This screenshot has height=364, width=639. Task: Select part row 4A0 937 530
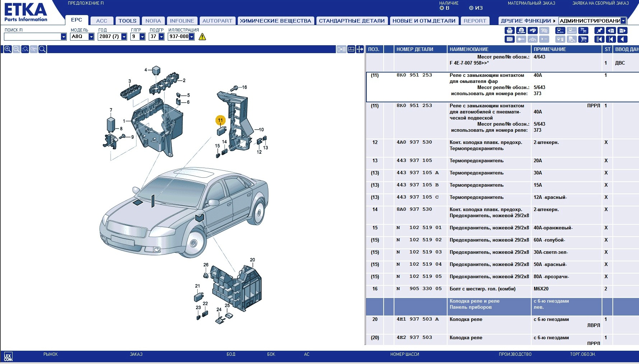[x=414, y=143]
